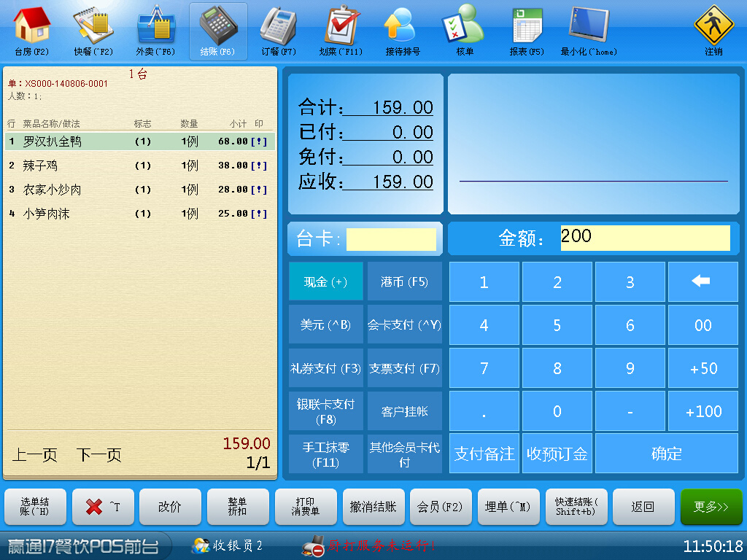Go to 上一页 in the order list
Image resolution: width=747 pixels, height=560 pixels.
coord(34,455)
